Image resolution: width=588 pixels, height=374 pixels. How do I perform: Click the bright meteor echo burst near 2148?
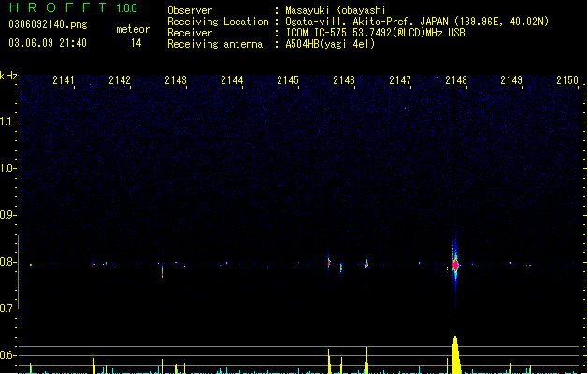tap(455, 266)
